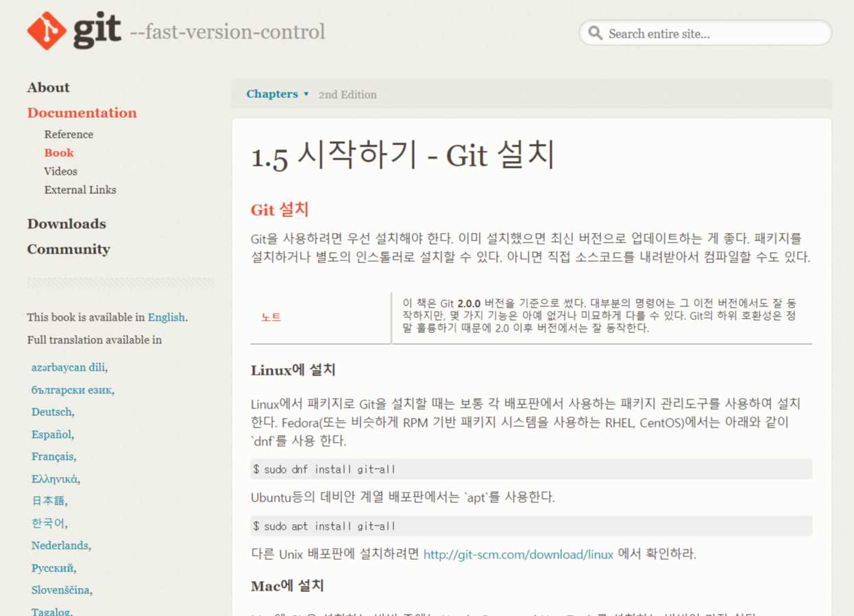Screen dimensions: 854x616
Task: Click the 'Mac에 설치' heading
Action: coord(287,586)
